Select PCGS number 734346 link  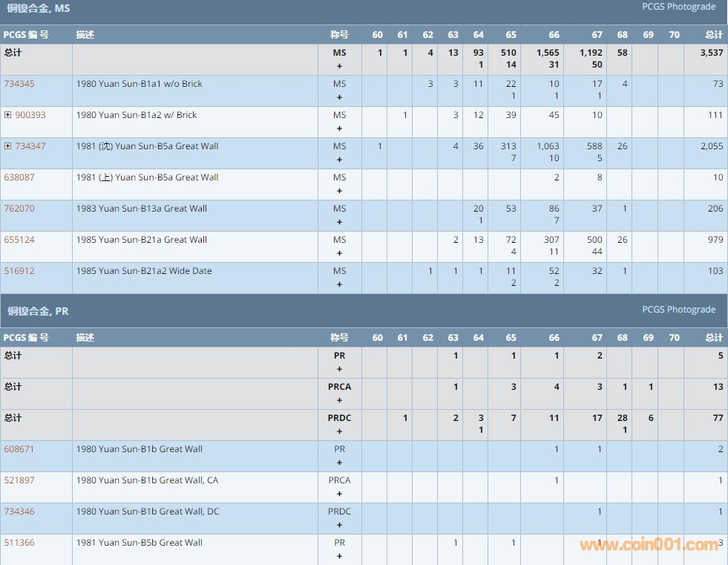point(19,512)
